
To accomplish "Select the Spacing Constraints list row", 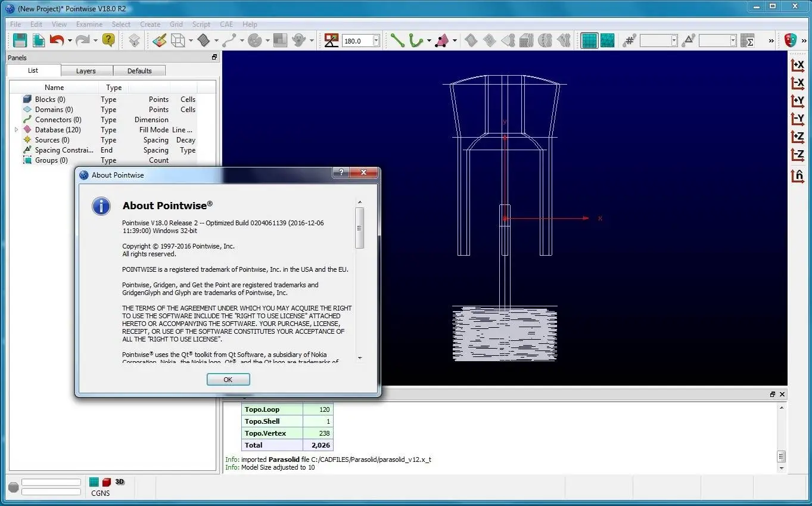I will [x=112, y=150].
